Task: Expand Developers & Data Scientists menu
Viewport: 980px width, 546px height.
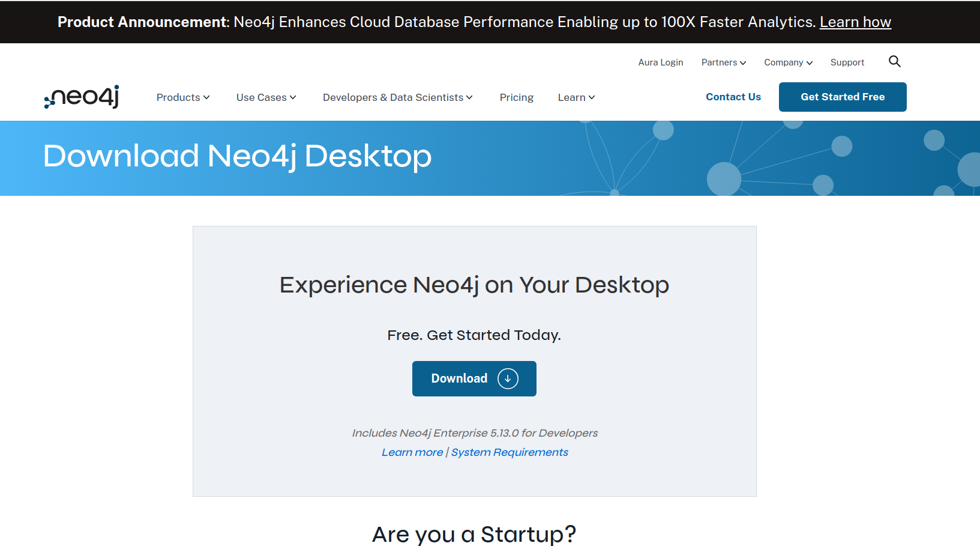Action: 398,97
